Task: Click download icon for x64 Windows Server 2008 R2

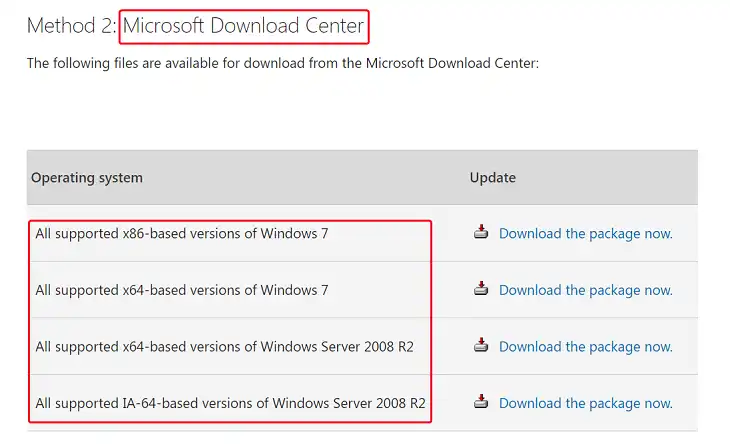Action: [x=481, y=345]
